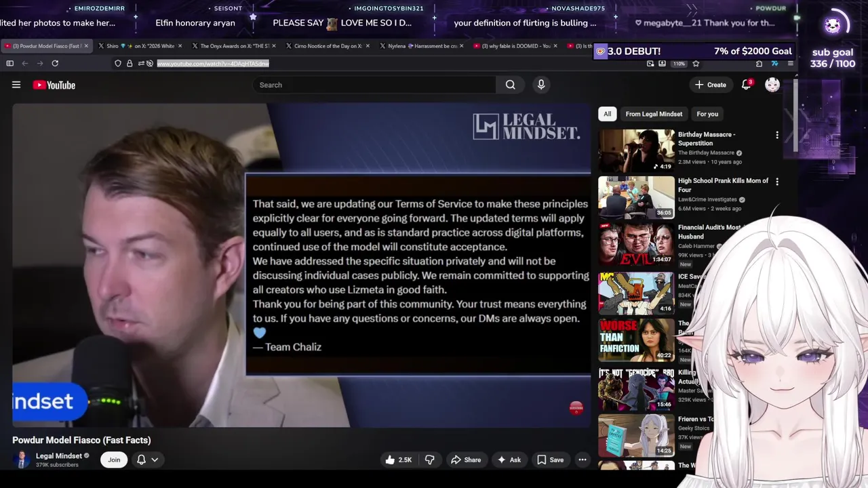This screenshot has height=488, width=868.
Task: Open It's Not Genocide Bro thumbnail
Action: [x=636, y=388]
